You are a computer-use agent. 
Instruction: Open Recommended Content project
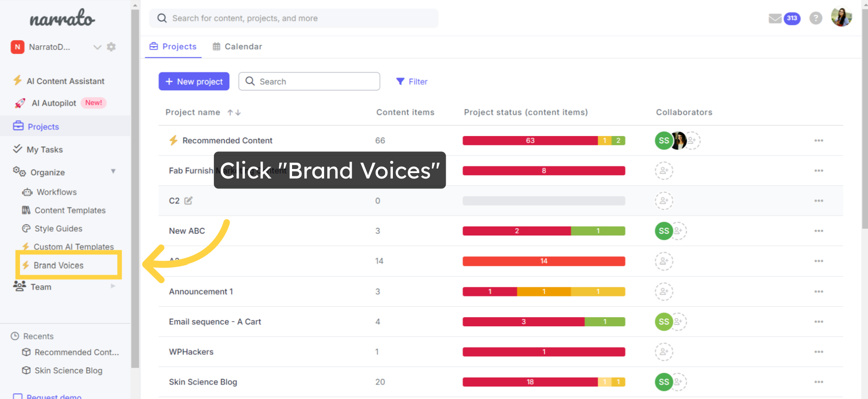227,141
